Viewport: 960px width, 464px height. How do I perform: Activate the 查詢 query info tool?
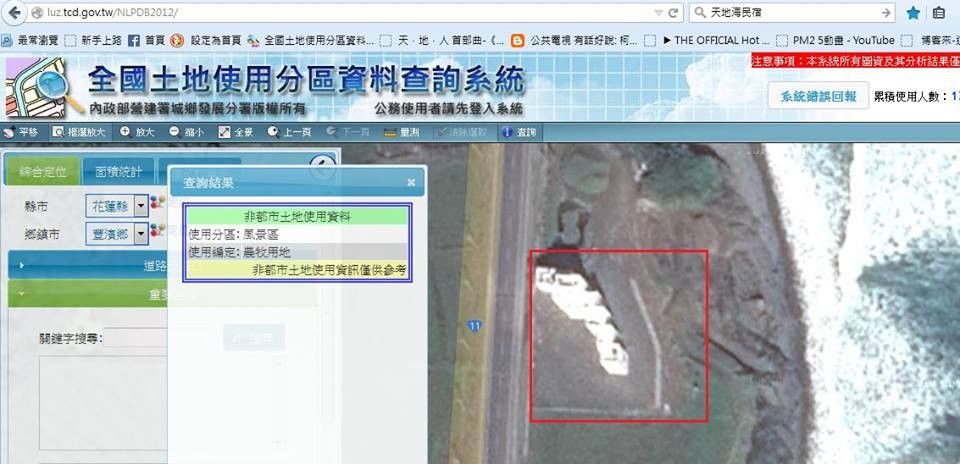[x=519, y=132]
